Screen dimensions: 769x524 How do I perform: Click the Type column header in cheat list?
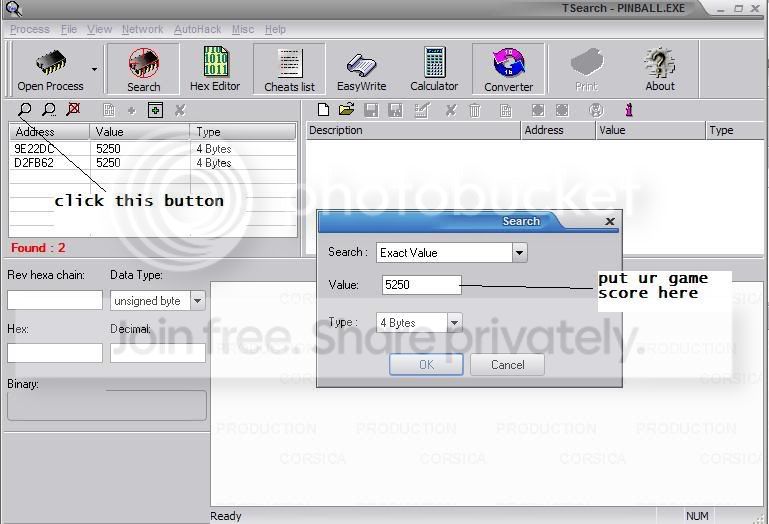[x=736, y=130]
